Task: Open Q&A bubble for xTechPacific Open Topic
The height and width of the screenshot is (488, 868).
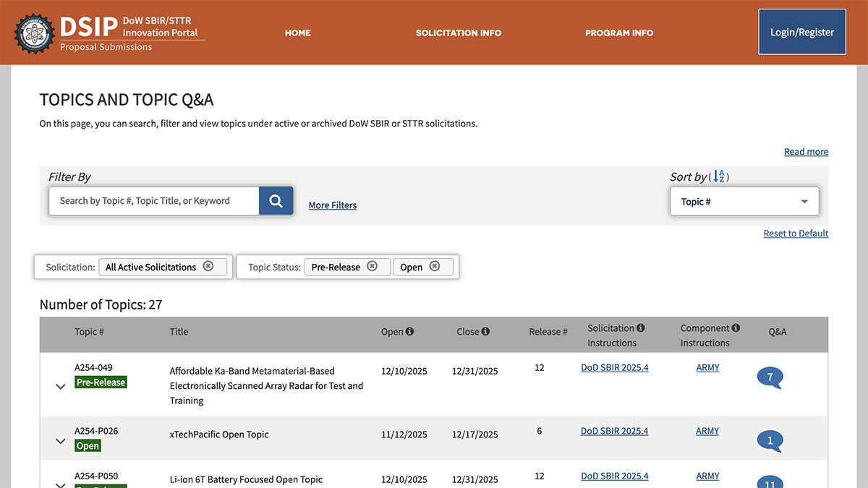Action: coord(770,440)
